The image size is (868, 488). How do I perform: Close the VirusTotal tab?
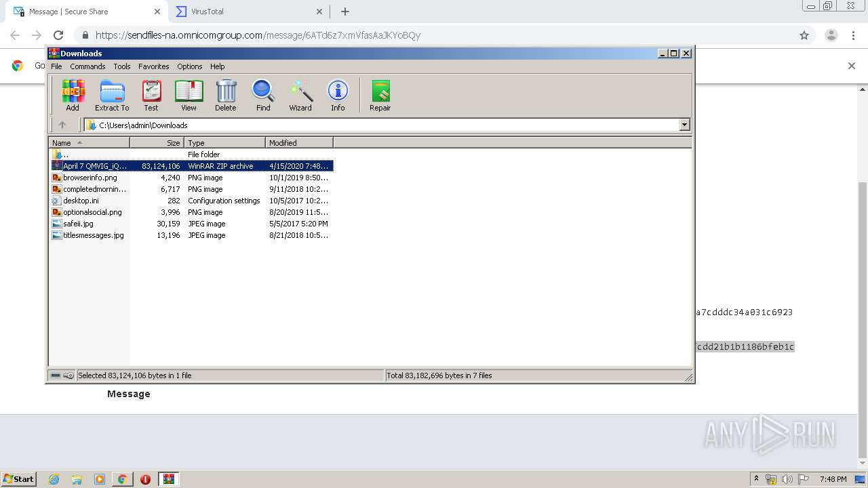click(x=319, y=12)
